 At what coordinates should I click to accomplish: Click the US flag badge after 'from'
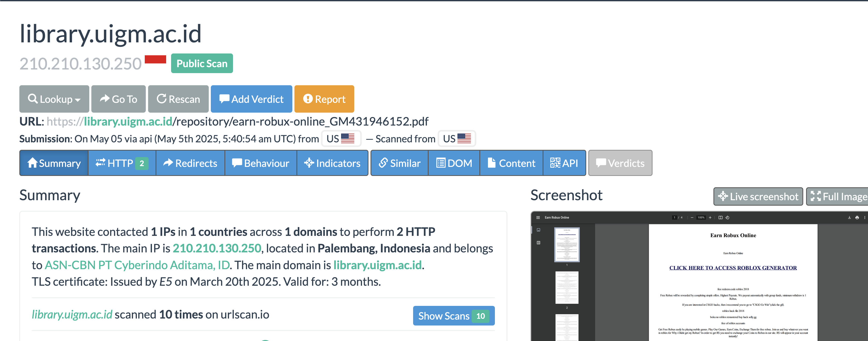341,139
